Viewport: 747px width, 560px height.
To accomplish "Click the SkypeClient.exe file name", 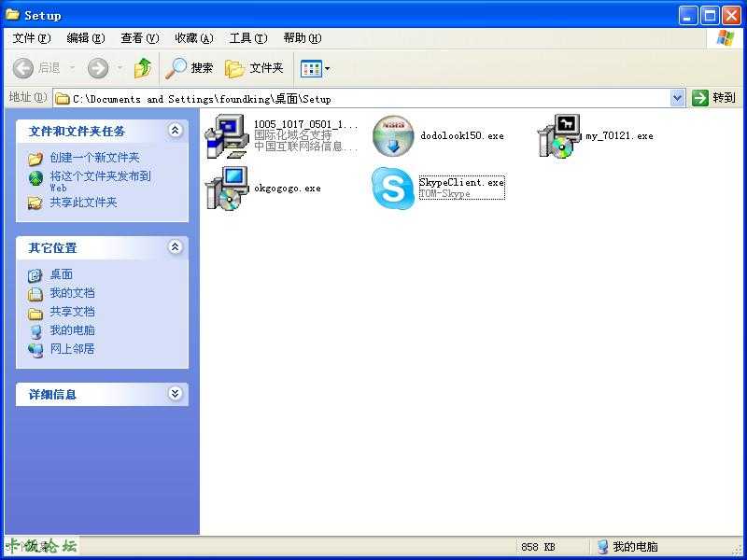I will click(461, 182).
